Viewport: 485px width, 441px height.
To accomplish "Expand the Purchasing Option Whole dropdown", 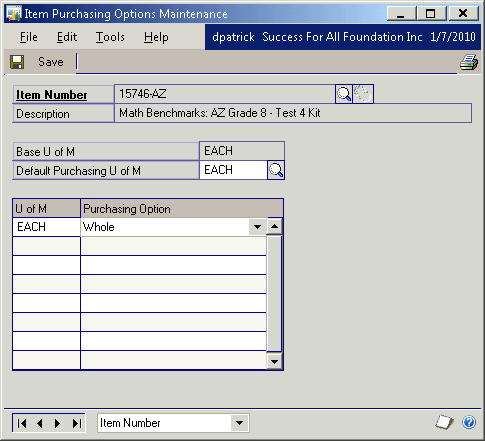I will tap(257, 227).
